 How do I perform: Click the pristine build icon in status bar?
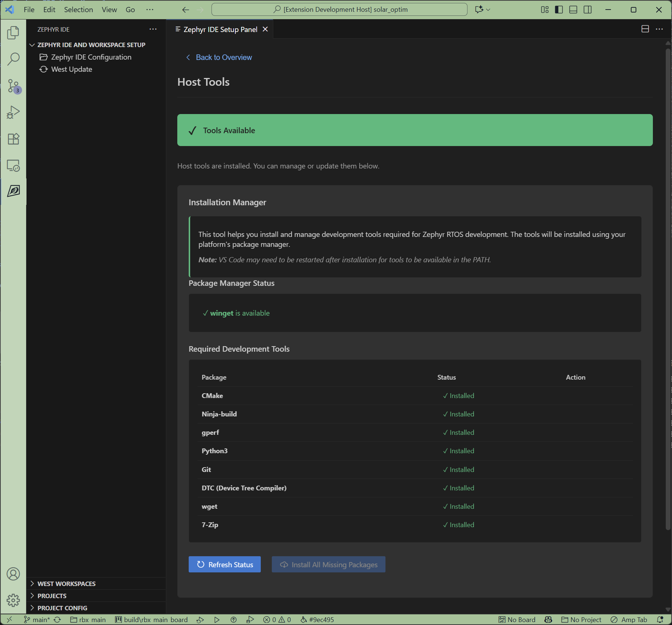tap(200, 619)
